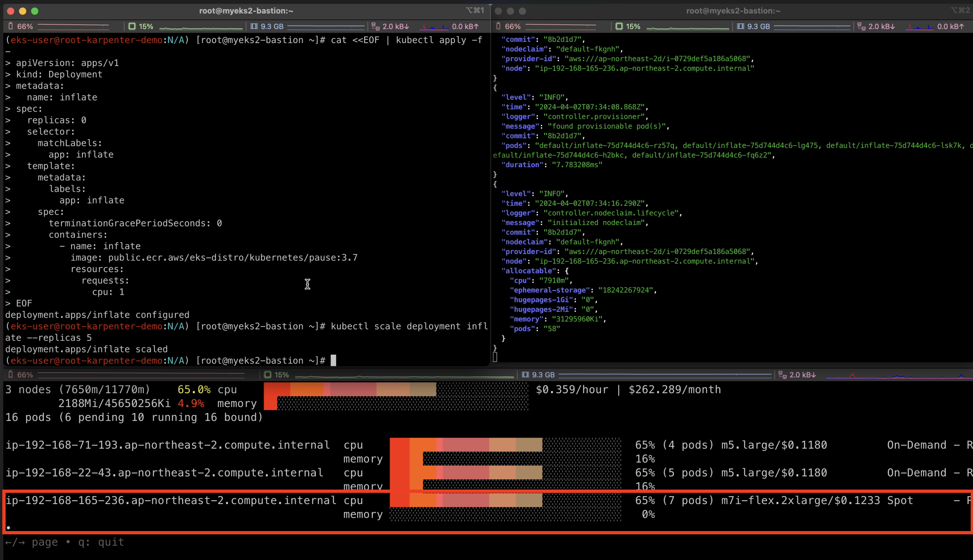Select right pane title root@myeks2-bastion
Image resolution: width=973 pixels, height=560 pixels.
click(733, 11)
